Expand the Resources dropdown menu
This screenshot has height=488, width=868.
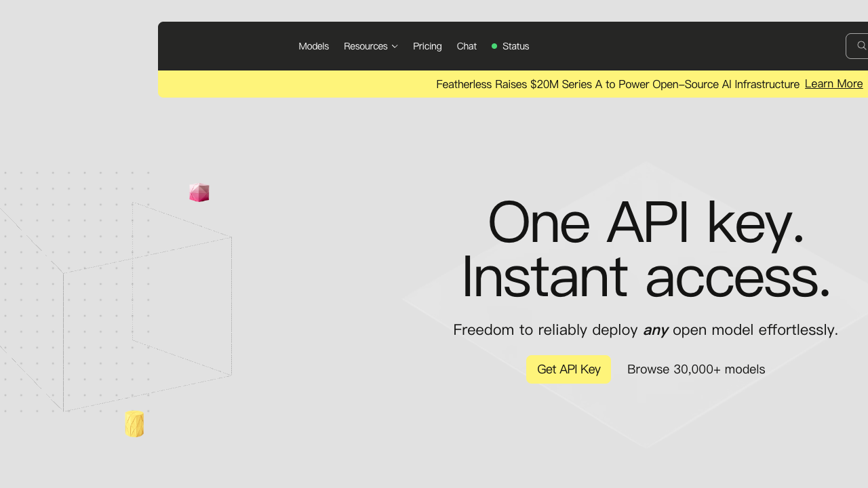(370, 46)
